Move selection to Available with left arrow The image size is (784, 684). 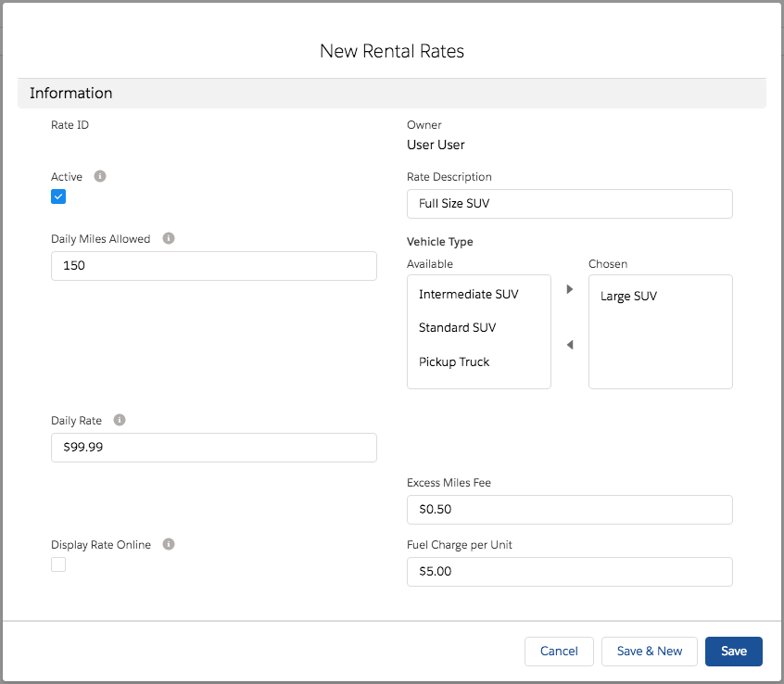(x=570, y=345)
